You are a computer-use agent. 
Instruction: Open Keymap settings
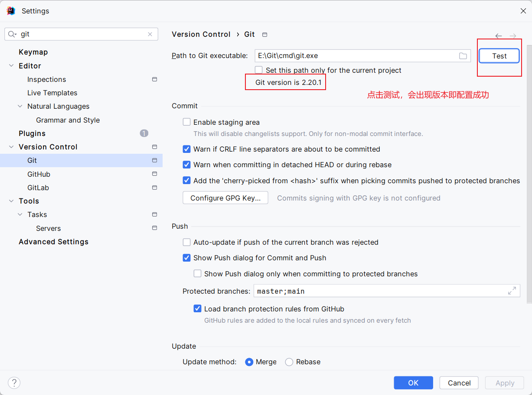33,52
